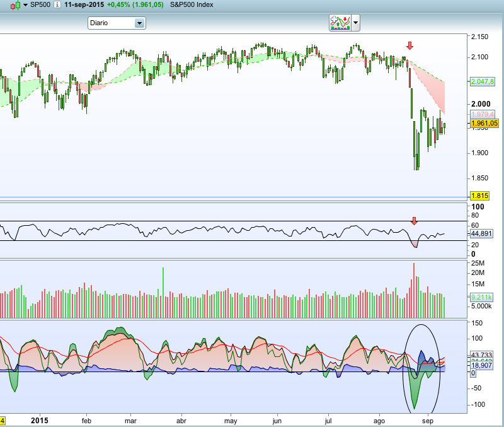Click the tallest green volume bar in March
The height and width of the screenshot is (427, 504).
pos(163,293)
